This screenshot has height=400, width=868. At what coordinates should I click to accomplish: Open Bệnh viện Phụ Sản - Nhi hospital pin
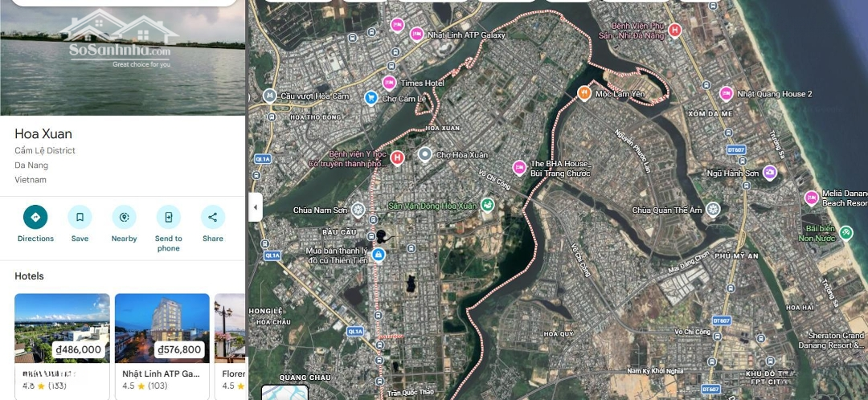click(674, 31)
